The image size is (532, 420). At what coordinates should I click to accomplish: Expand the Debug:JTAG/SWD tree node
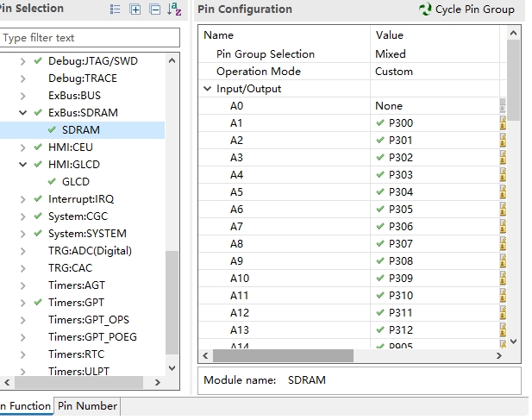pyautogui.click(x=22, y=61)
